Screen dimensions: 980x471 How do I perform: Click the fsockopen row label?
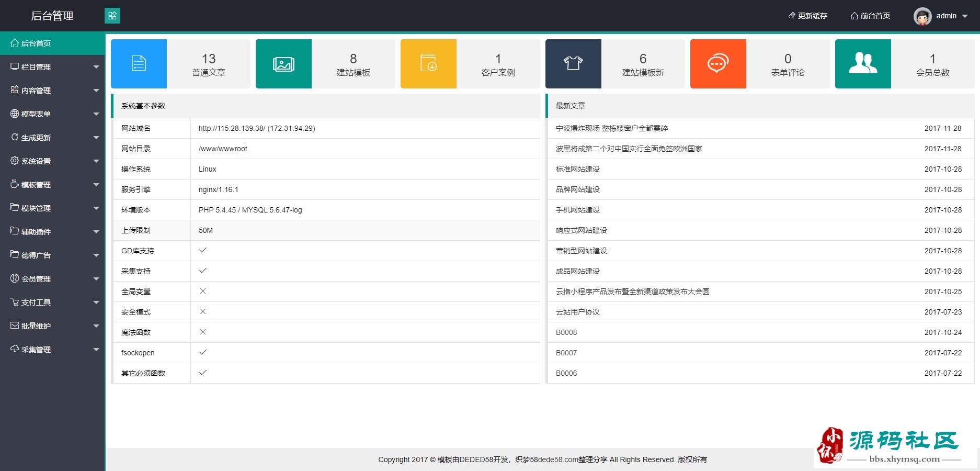138,353
